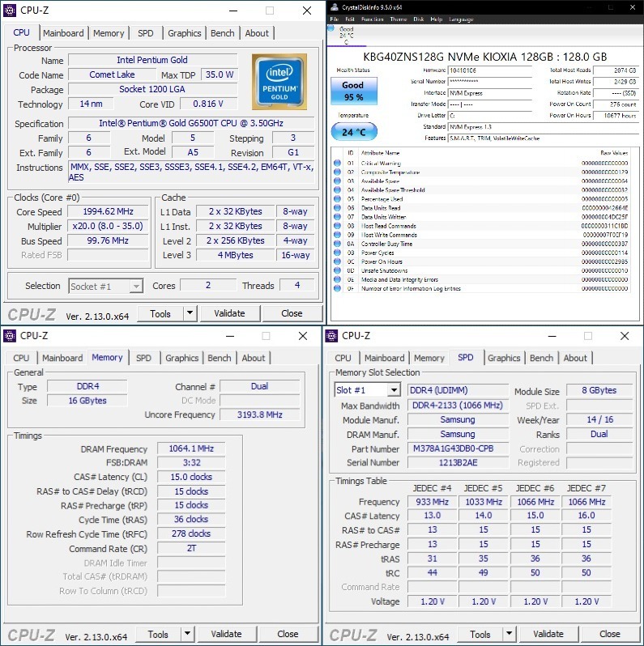Screen dimensions: 644x646
Task: Click status dot for Data Units Written
Action: pos(337,217)
